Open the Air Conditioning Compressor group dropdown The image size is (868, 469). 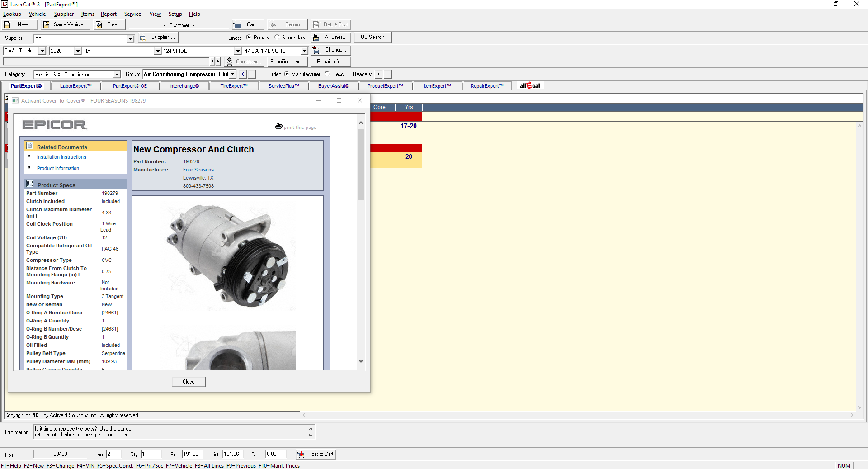(233, 74)
